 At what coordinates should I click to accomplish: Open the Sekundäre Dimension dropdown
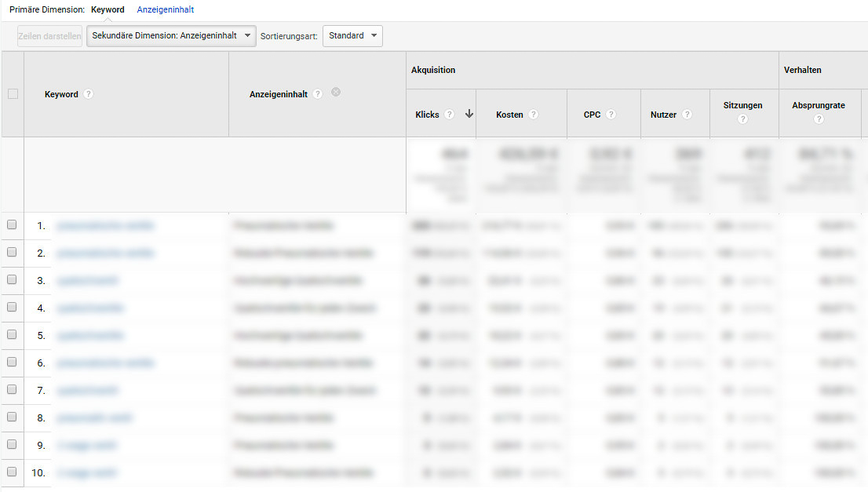pos(171,36)
